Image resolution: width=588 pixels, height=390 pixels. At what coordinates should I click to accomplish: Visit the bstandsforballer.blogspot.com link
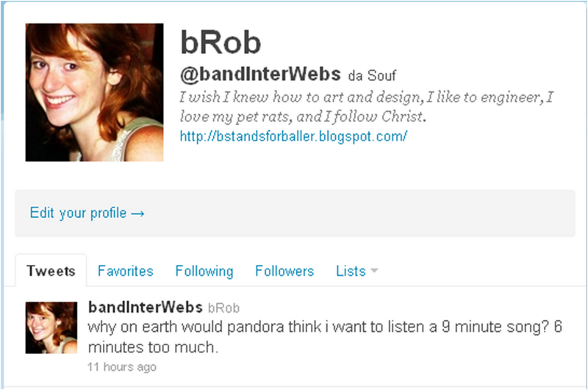(x=293, y=136)
